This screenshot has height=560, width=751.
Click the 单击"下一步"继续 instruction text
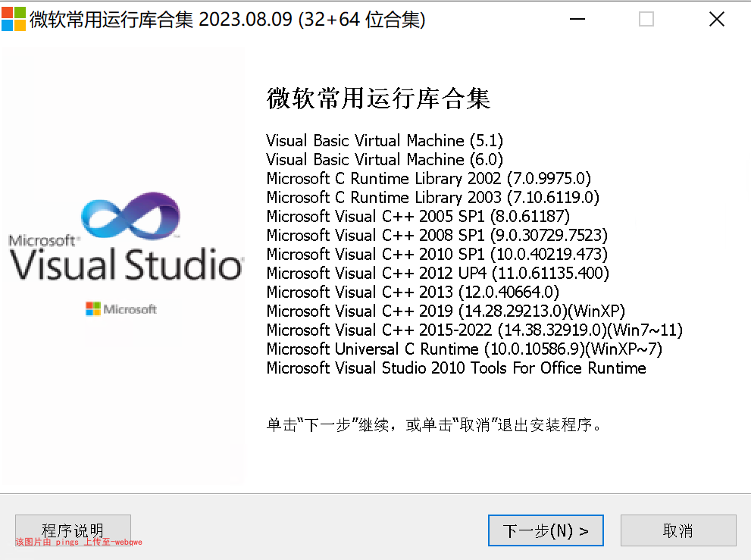click(434, 424)
